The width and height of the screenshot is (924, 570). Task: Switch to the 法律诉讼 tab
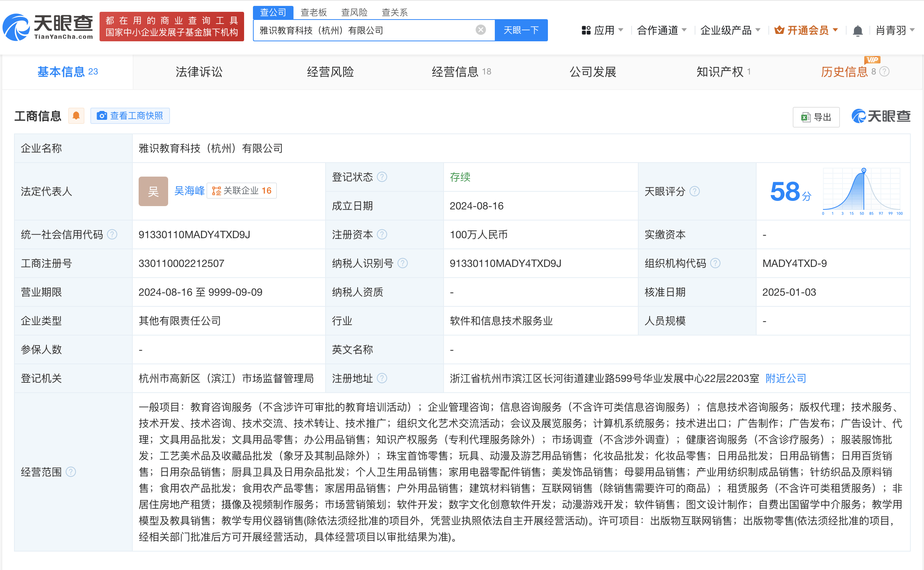pyautogui.click(x=199, y=72)
